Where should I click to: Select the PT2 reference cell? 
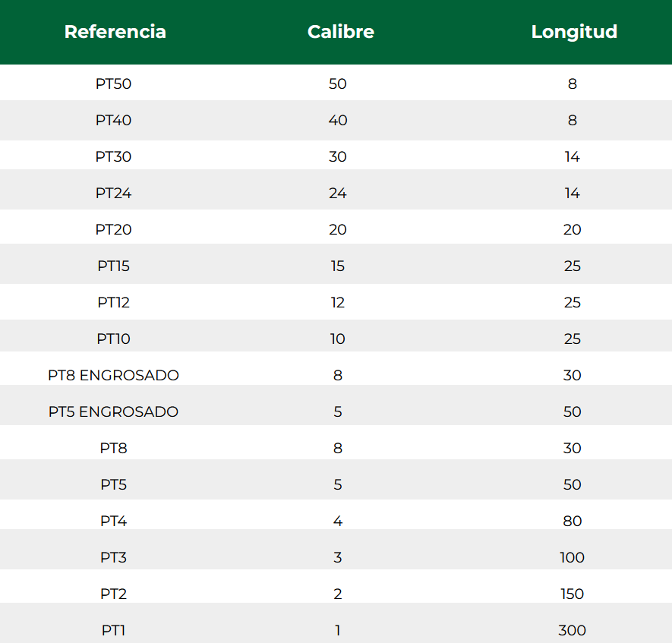pyautogui.click(x=113, y=594)
